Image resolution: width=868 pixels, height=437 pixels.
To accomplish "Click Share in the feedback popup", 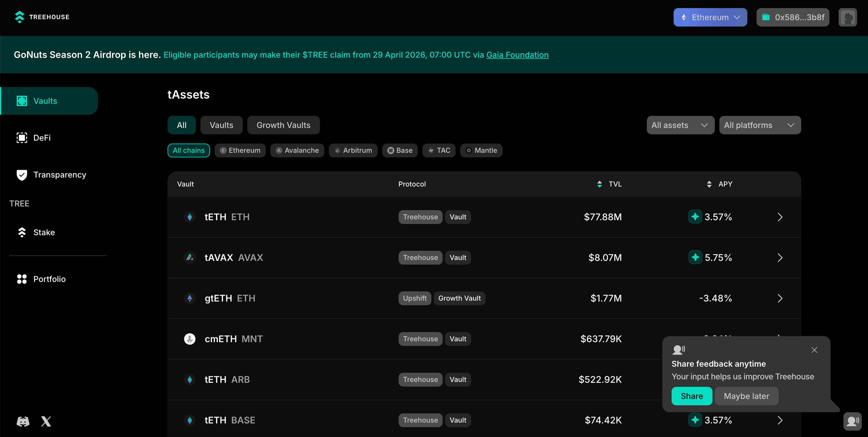I will coord(692,396).
